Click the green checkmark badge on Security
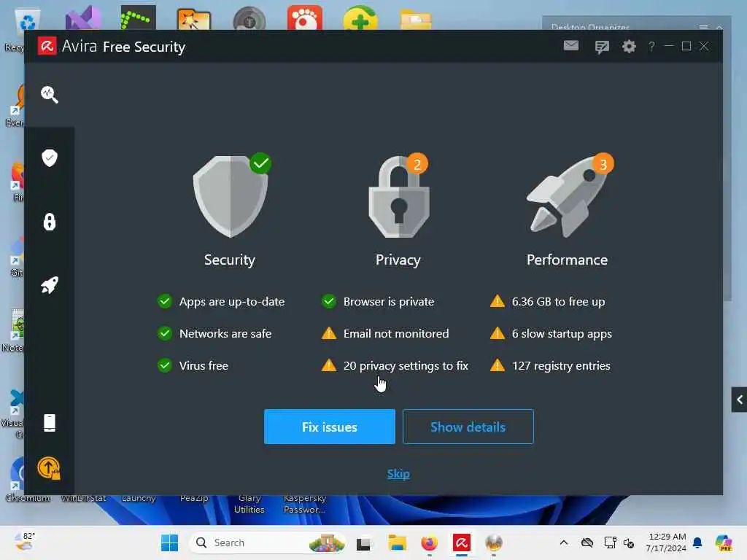This screenshot has width=747, height=560. point(260,164)
